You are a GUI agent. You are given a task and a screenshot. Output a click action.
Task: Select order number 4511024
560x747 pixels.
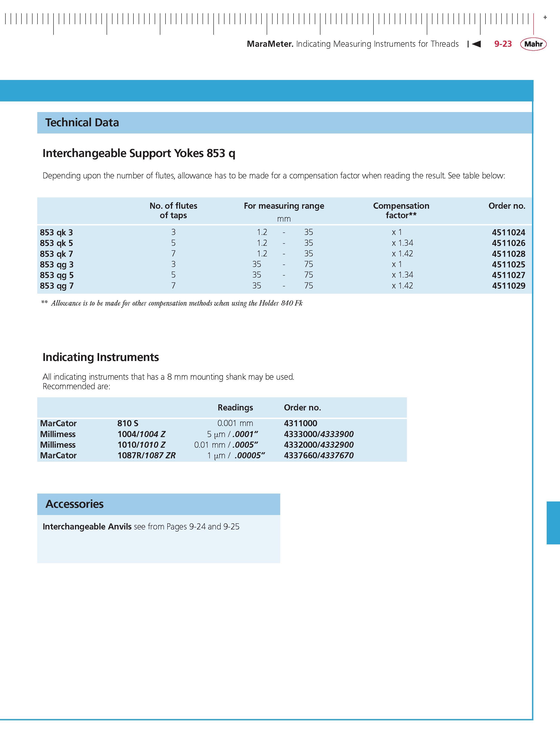[508, 232]
